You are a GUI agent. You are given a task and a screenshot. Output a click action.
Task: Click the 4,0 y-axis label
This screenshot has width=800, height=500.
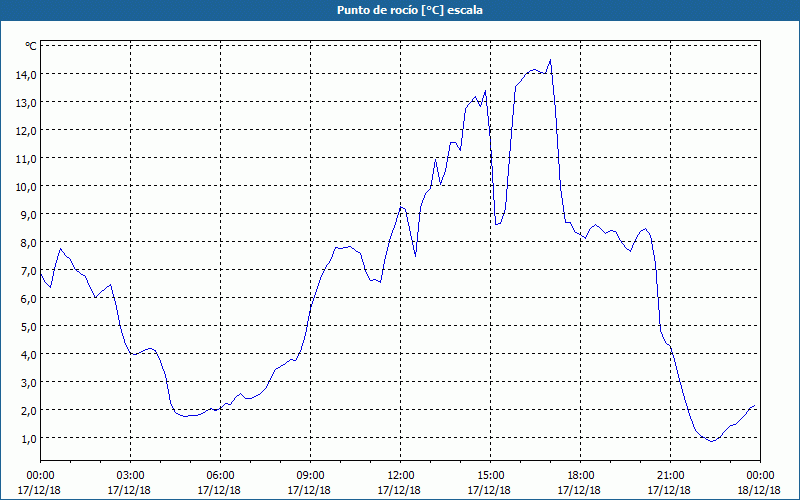tap(28, 354)
